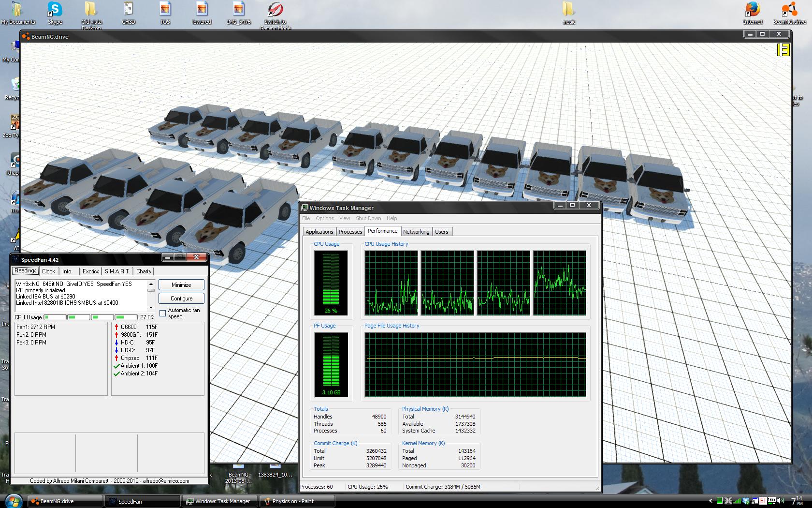812x508 pixels.
Task: Click the blue down-arrow beside HD-C
Action: (x=116, y=343)
